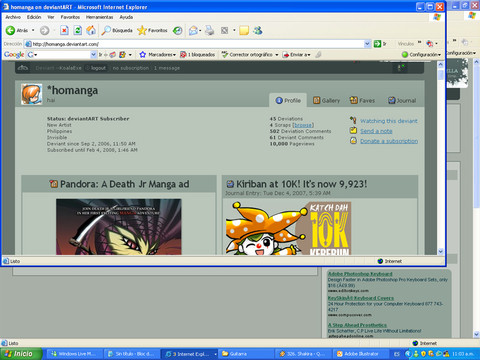Open Favoritos star icon in toolbar
The width and height of the screenshot is (480, 360).
pyautogui.click(x=142, y=30)
